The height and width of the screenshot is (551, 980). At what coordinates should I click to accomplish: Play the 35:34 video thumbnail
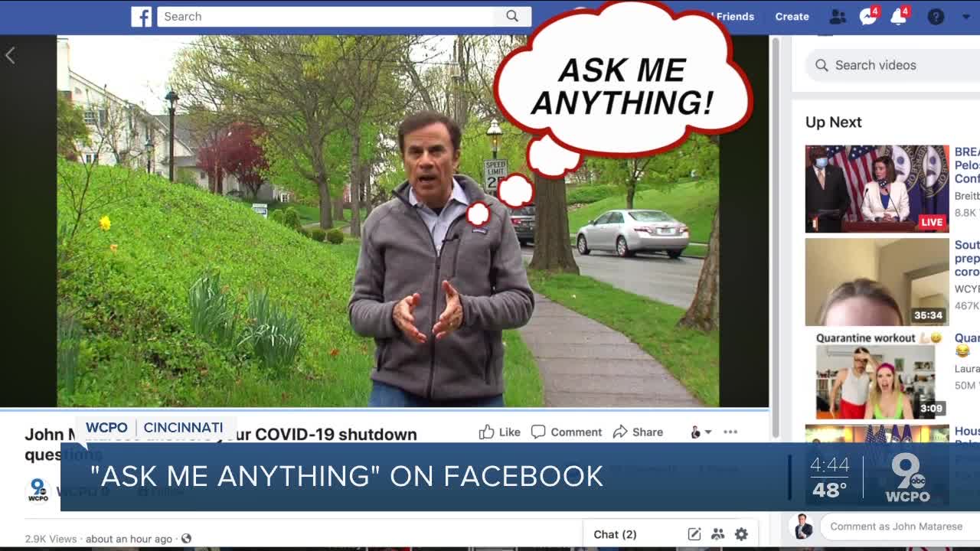[x=877, y=282]
